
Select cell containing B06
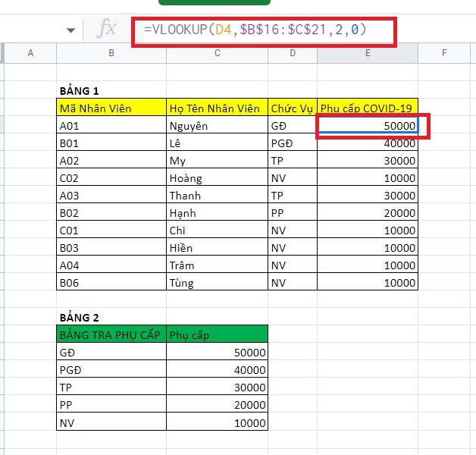[111, 282]
